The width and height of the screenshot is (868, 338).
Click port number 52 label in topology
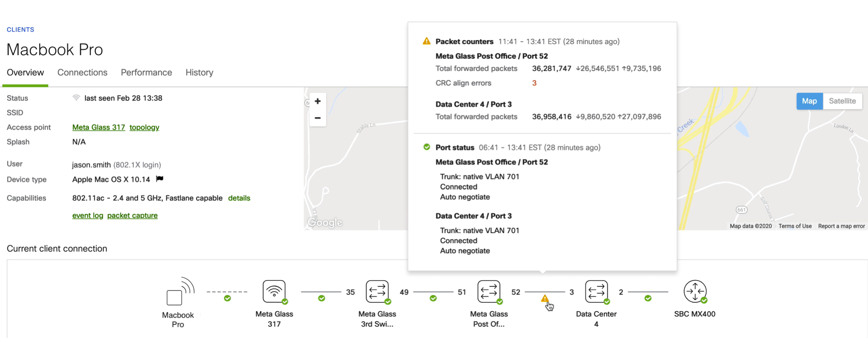click(x=516, y=292)
